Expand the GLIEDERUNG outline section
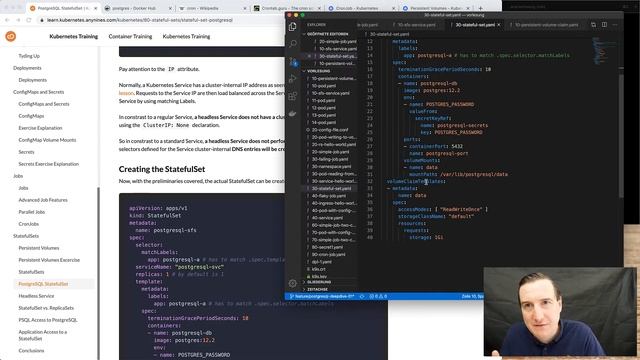 point(318,282)
